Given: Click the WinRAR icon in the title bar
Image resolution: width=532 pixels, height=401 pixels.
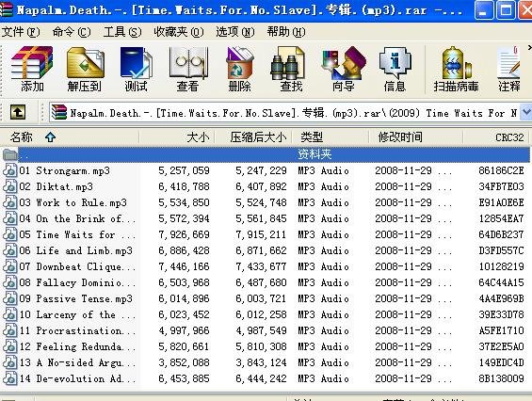Looking at the screenshot, I should pos(6,9).
